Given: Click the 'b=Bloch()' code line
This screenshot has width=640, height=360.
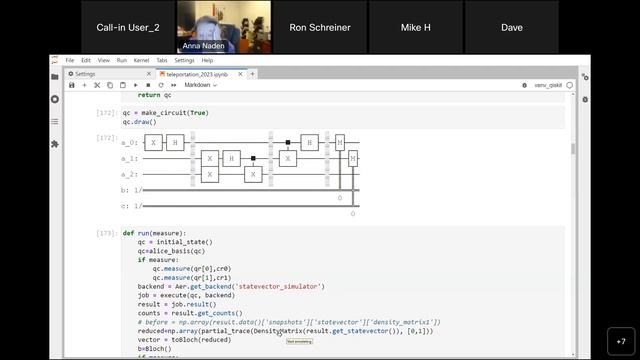Looking at the screenshot, I should coord(154,349).
